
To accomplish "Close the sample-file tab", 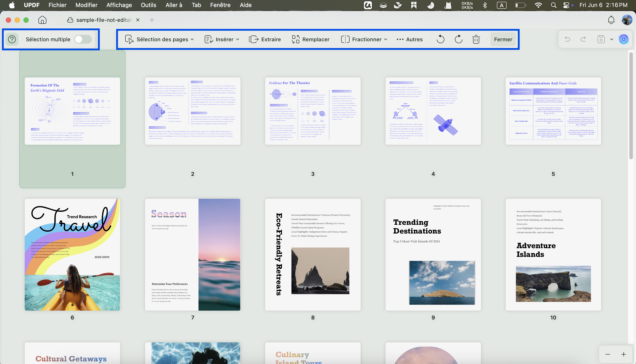I will (138, 20).
